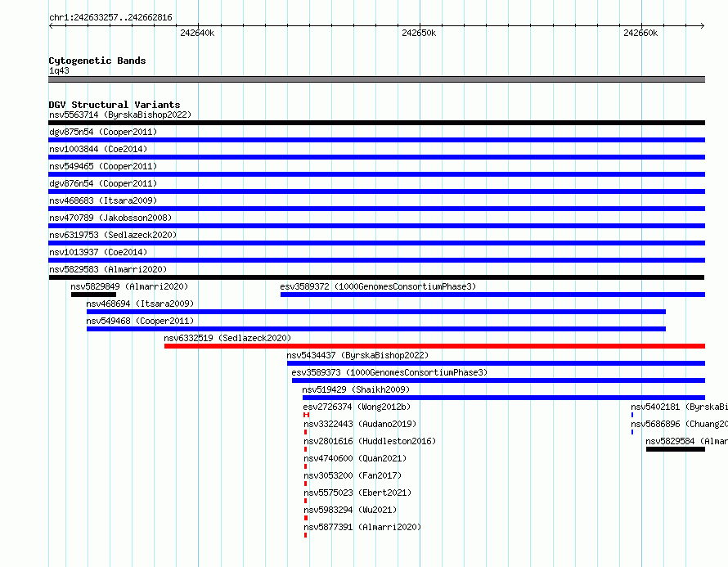Click the DGV Structural Variants track title

click(115, 105)
